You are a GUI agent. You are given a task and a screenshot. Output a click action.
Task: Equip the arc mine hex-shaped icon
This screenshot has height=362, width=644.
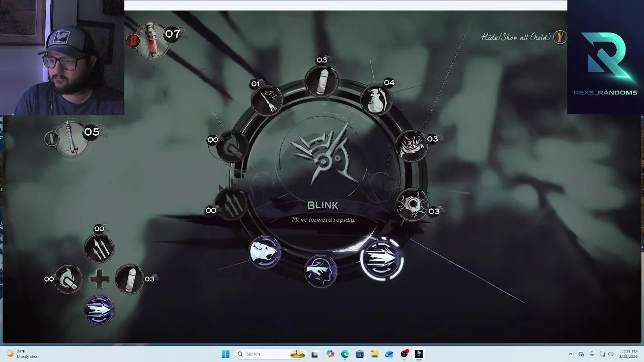coord(413,205)
